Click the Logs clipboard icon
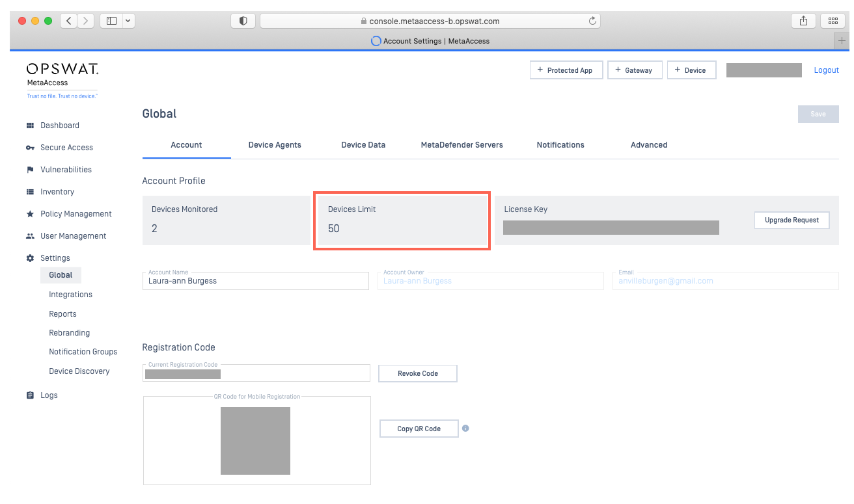 pyautogui.click(x=30, y=395)
